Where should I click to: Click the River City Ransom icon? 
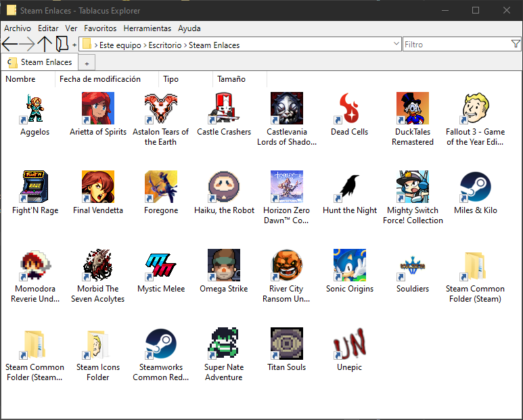coord(287,265)
